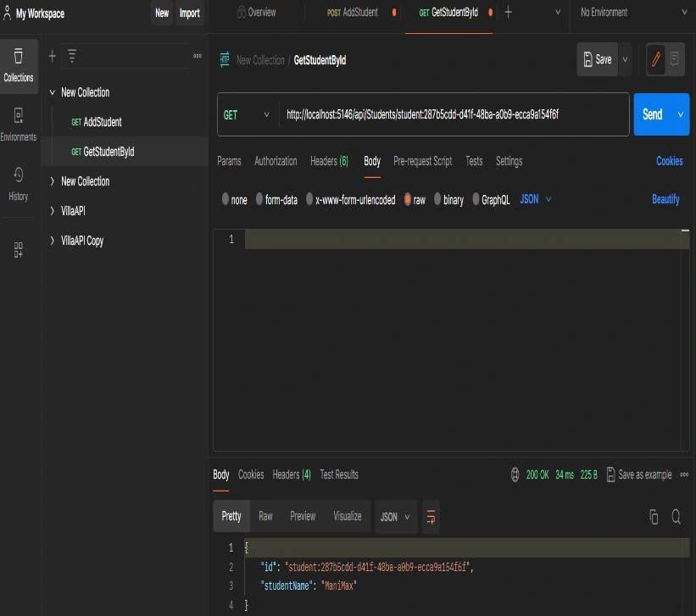
Task: Open the raw body JSON format dropdown
Action: (535, 199)
